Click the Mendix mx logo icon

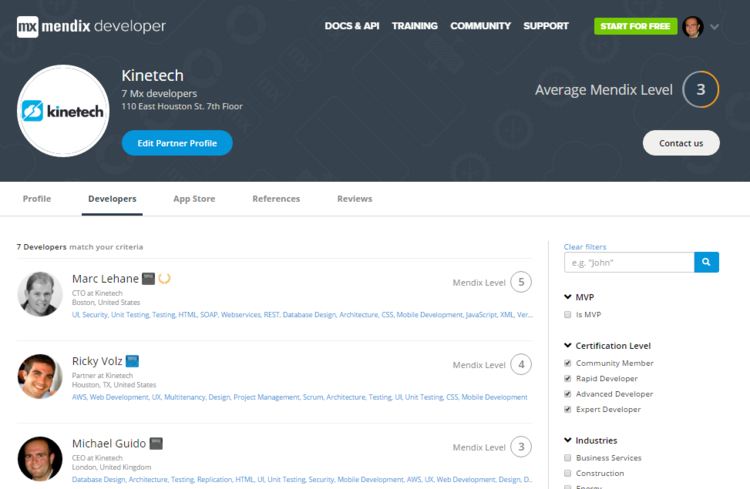[x=27, y=27]
